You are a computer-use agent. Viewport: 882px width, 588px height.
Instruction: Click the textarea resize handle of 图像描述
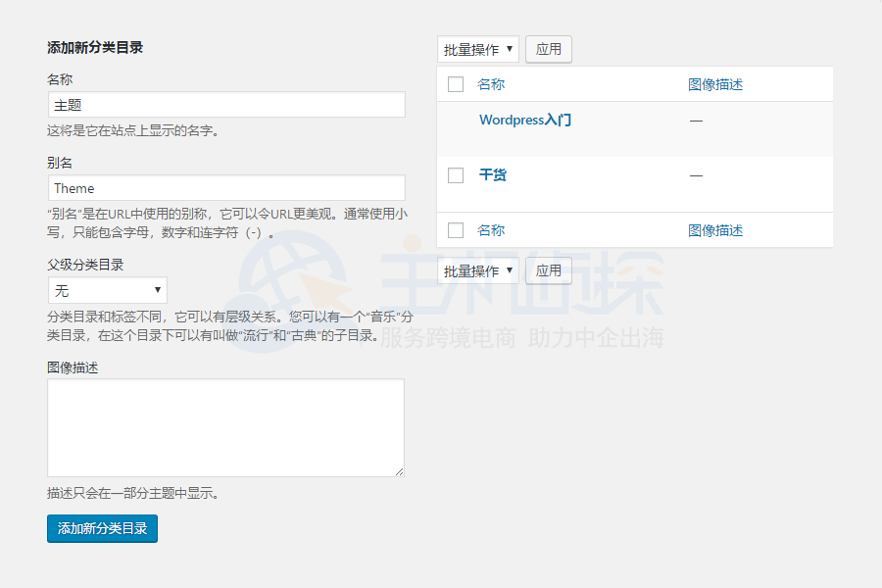tap(400, 472)
